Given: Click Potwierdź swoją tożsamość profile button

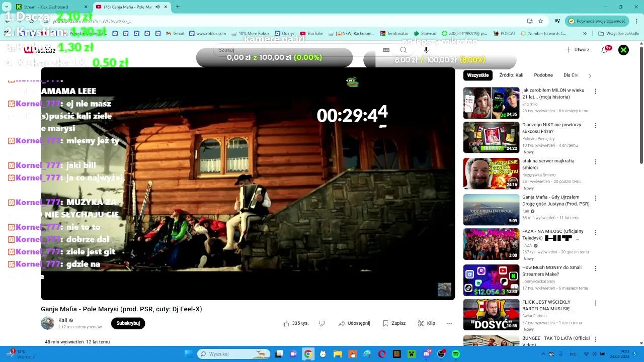Looking at the screenshot, I should (598, 21).
